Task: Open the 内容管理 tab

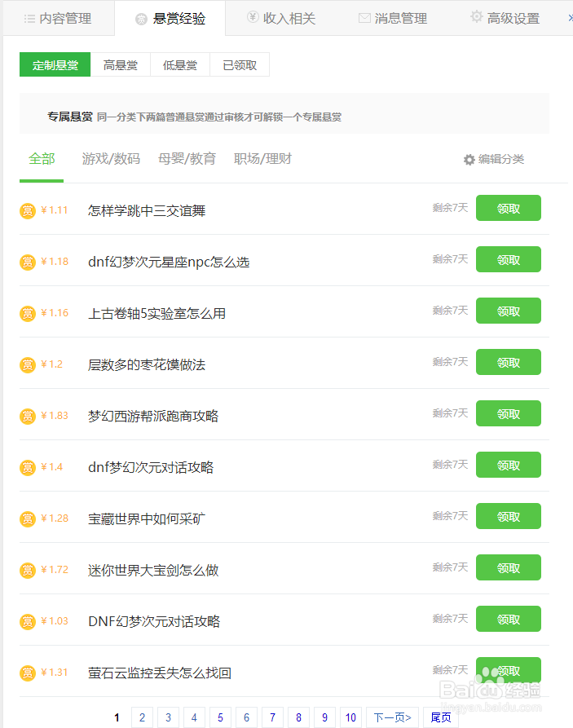Action: [x=57, y=18]
